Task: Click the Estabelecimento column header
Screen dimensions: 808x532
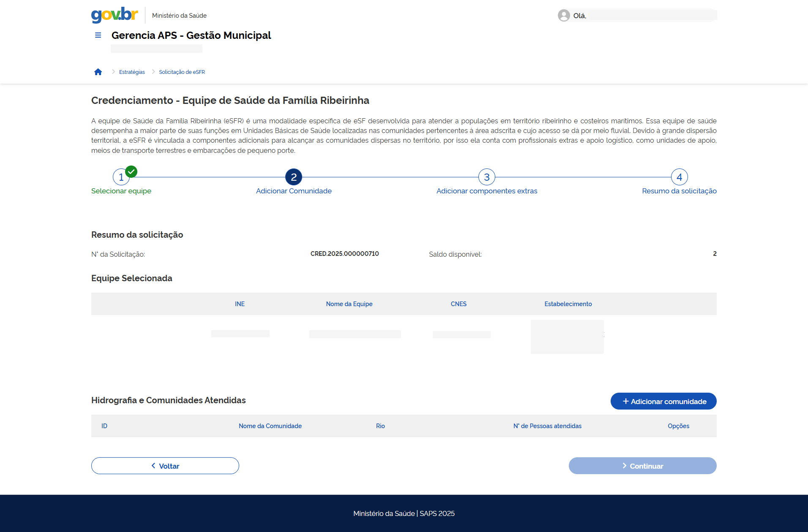Action: [568, 304]
